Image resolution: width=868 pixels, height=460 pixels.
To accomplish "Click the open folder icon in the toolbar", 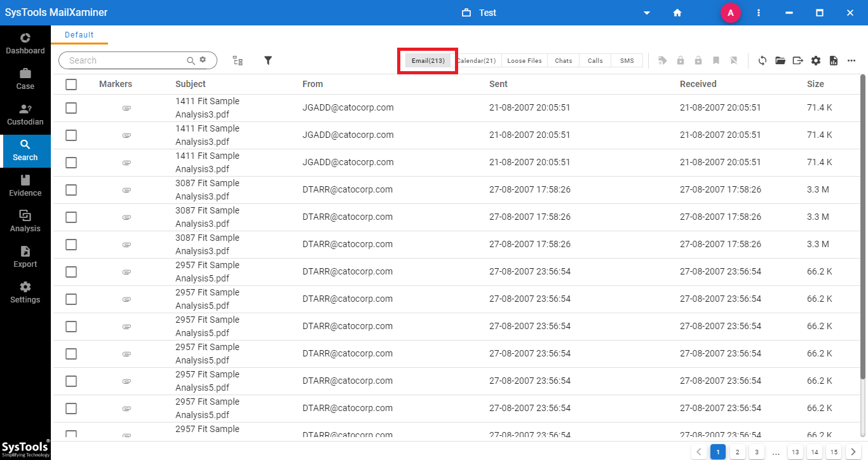I will [780, 60].
